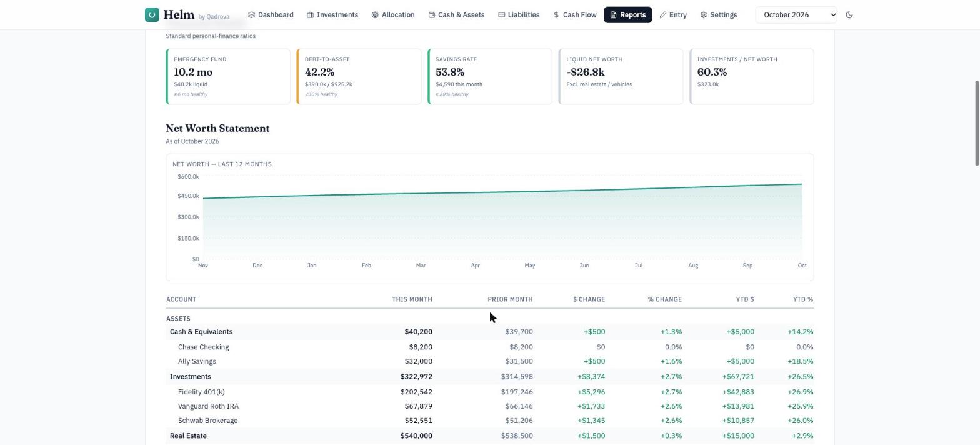Toggle dark mode moon icon
Viewport: 980px width, 445px height.
point(849,15)
